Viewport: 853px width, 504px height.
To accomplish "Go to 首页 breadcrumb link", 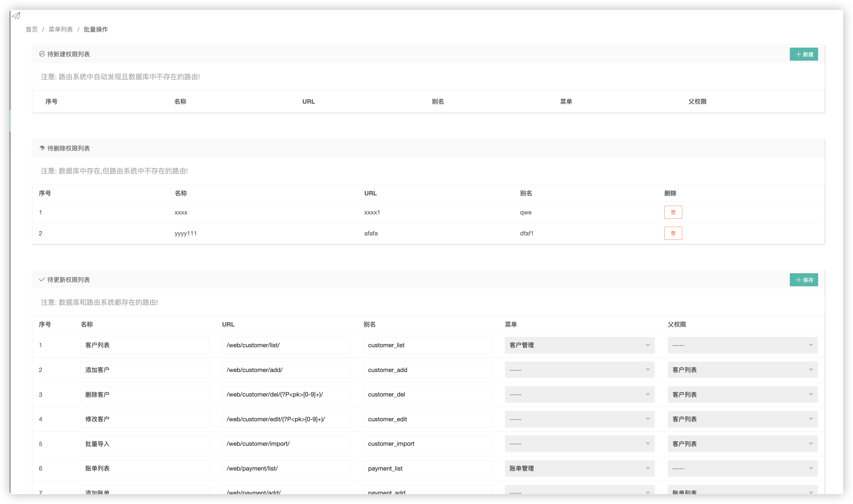I will [32, 30].
